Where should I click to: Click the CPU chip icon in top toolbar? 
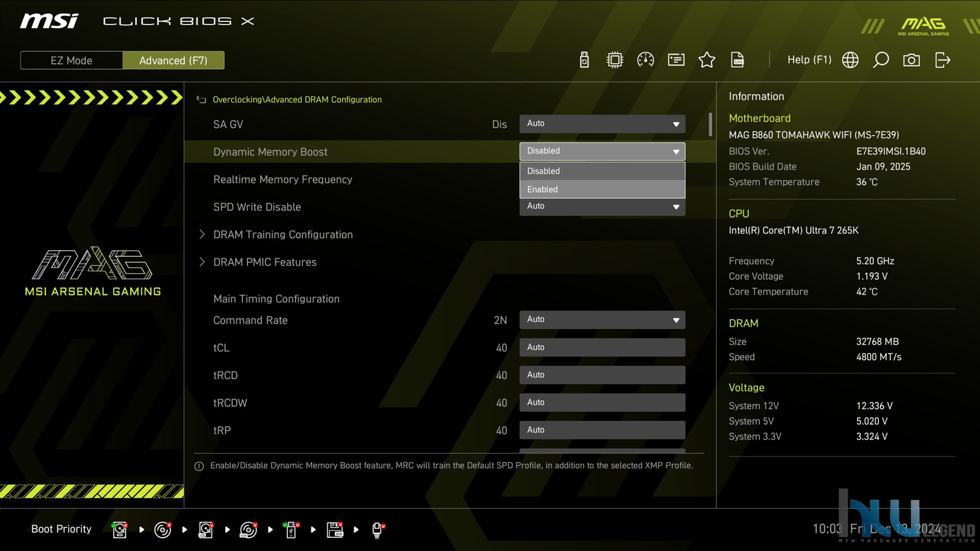coord(614,60)
